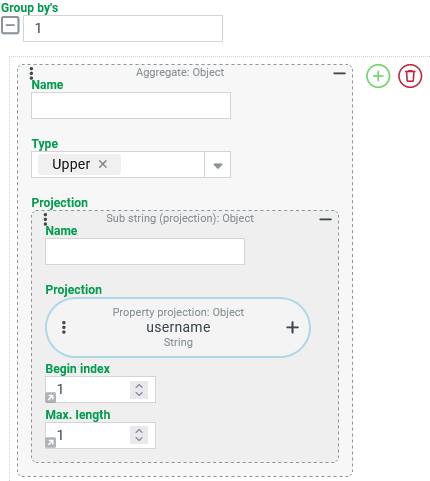Image resolution: width=430 pixels, height=481 pixels.
Task: Collapse the Aggregate Object panel
Action: 339,73
